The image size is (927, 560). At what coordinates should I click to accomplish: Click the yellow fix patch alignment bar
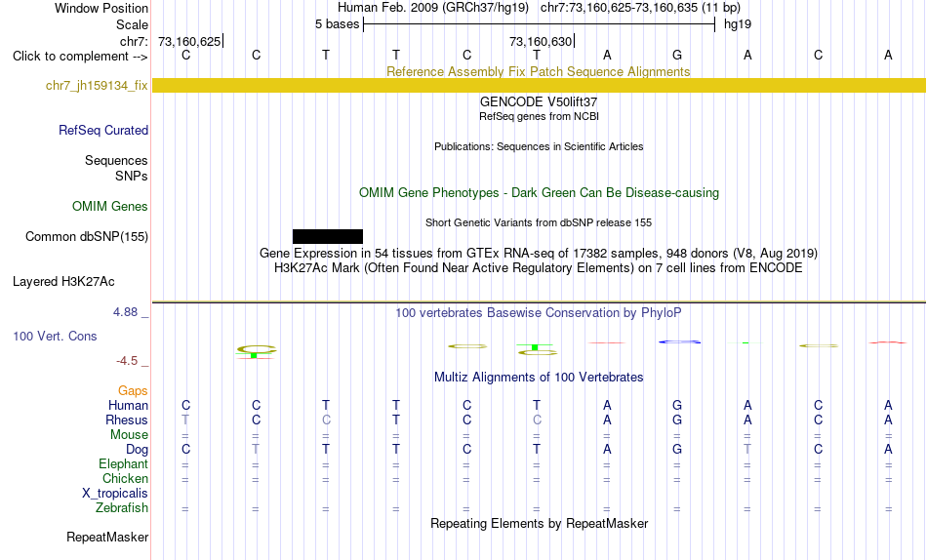pyautogui.click(x=539, y=85)
